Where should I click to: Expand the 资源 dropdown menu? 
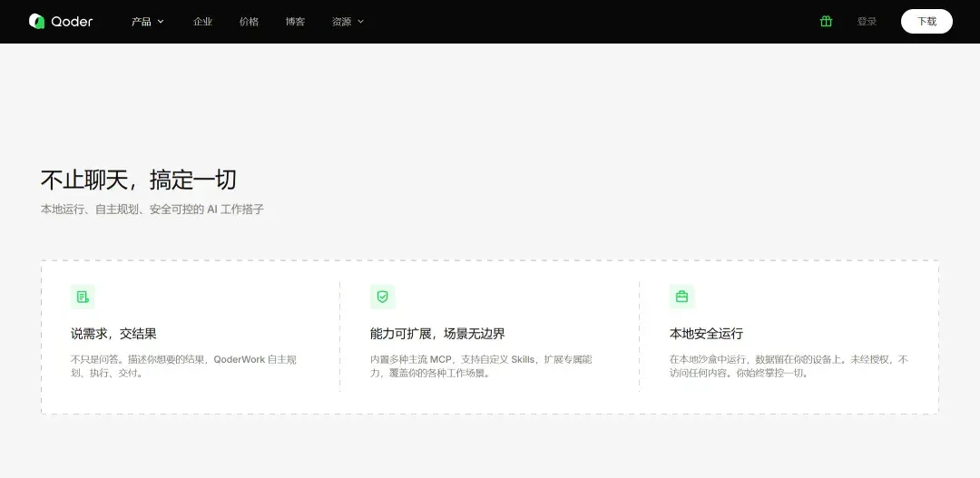click(348, 21)
